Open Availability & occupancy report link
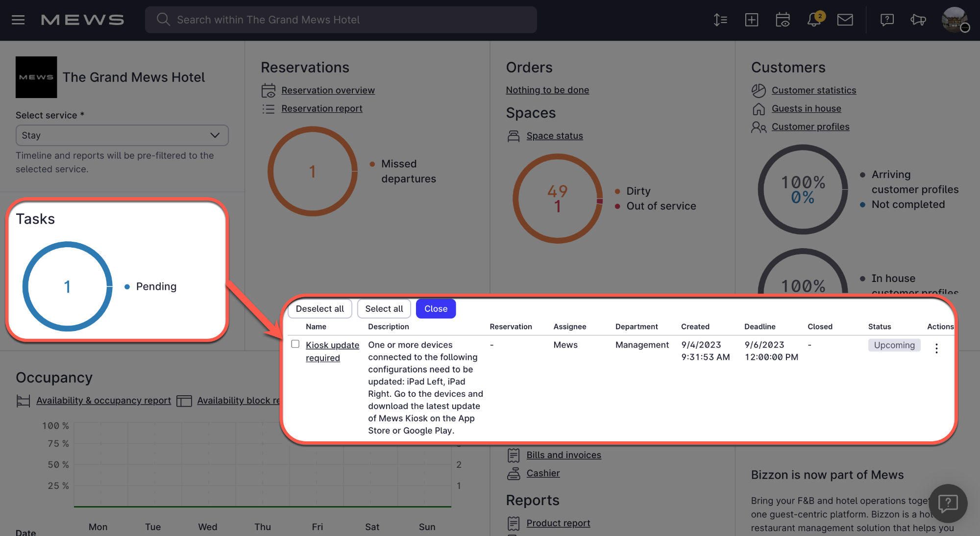This screenshot has width=980, height=536. (x=103, y=401)
